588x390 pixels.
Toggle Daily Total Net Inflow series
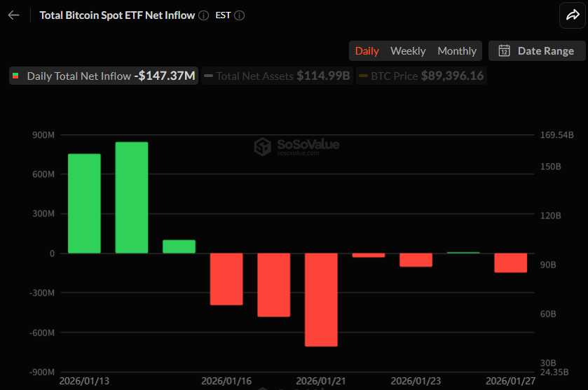(104, 76)
